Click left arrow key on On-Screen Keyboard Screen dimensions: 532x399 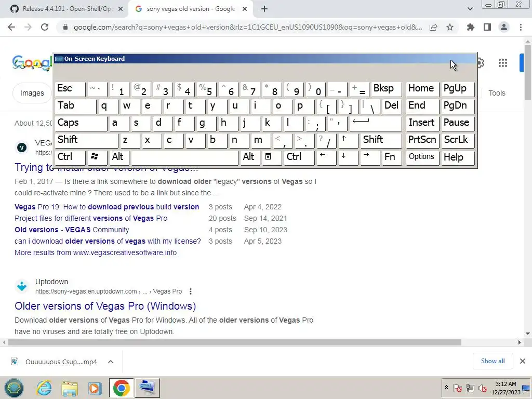(x=326, y=157)
